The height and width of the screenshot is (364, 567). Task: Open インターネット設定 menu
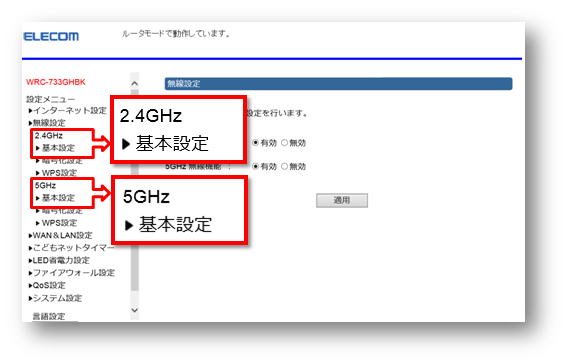[x=68, y=110]
